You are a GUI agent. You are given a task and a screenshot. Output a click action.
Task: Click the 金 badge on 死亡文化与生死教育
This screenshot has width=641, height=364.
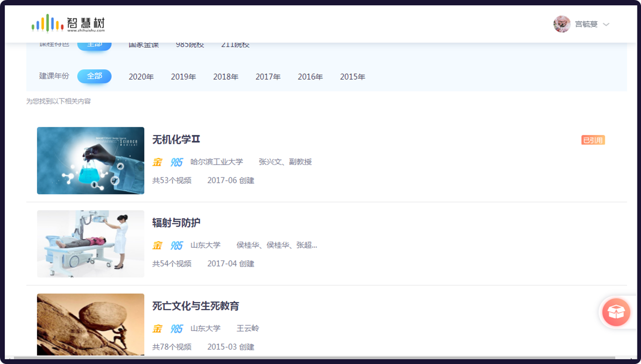pyautogui.click(x=156, y=328)
